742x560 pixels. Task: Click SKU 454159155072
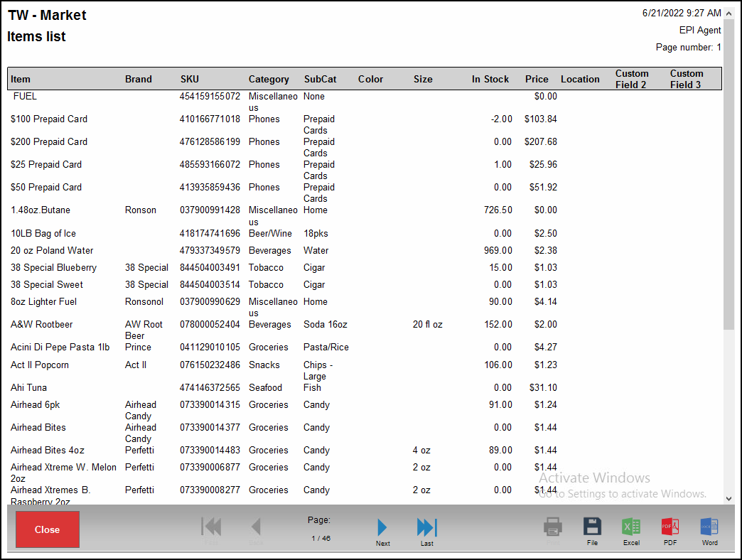(x=210, y=97)
